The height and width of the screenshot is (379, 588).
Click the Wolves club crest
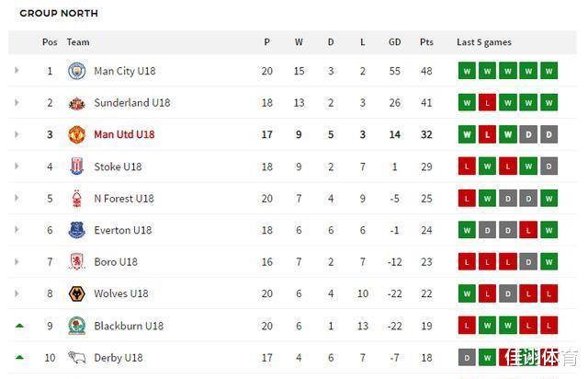77,293
